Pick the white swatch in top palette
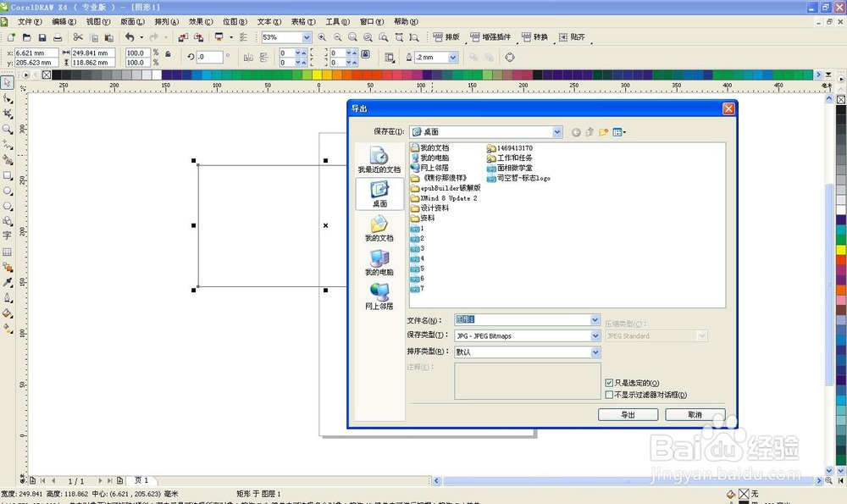The height and width of the screenshot is (504, 847). click(x=157, y=75)
